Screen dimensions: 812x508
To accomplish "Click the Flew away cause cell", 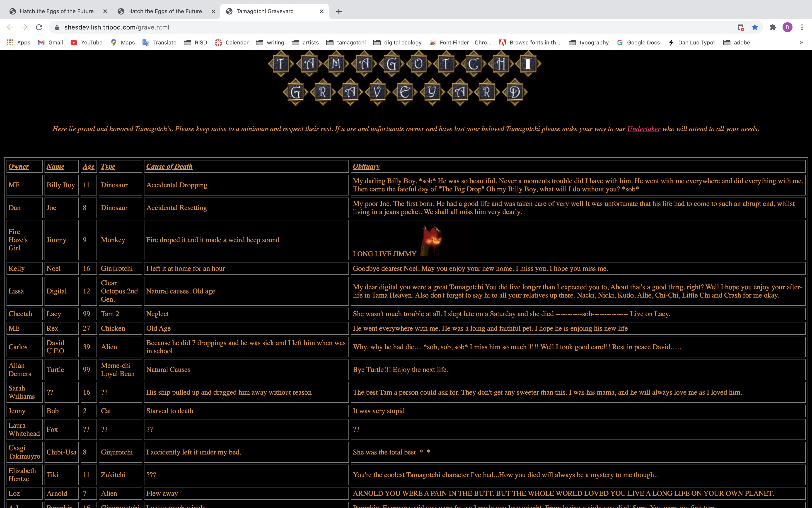I will (x=246, y=493).
